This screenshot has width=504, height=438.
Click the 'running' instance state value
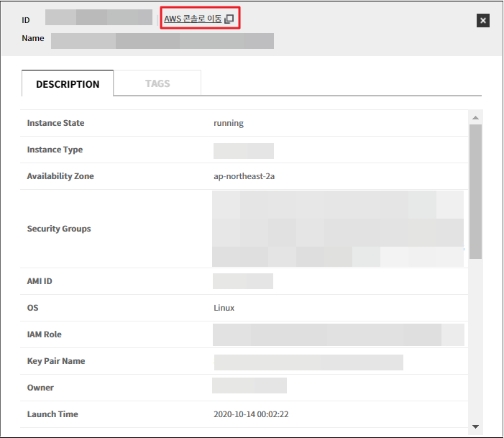[x=229, y=123]
